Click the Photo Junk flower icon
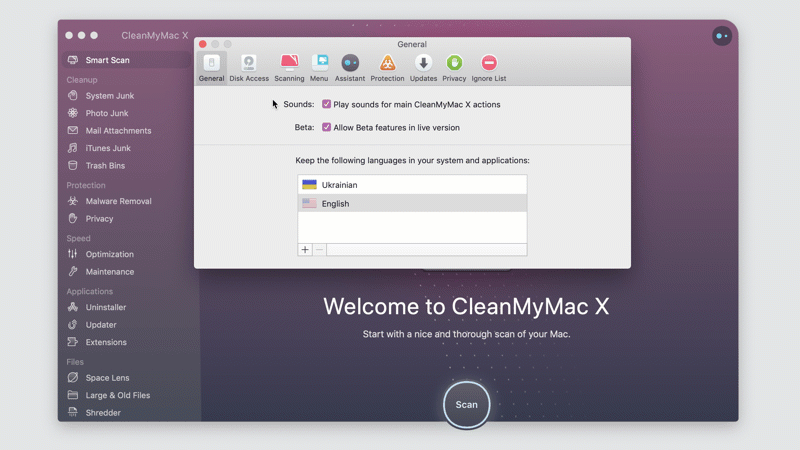This screenshot has width=800, height=450. [x=73, y=113]
